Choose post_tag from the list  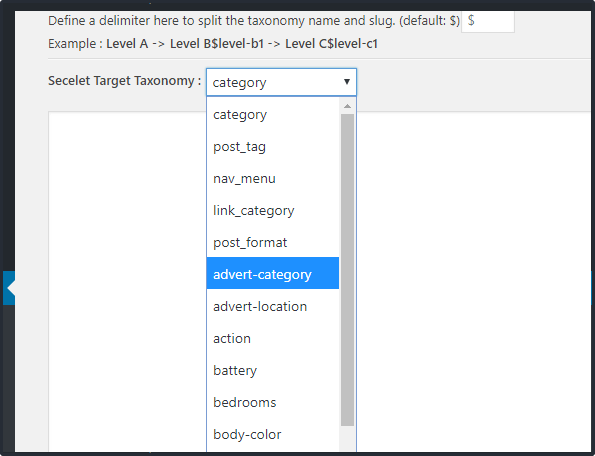click(x=273, y=146)
